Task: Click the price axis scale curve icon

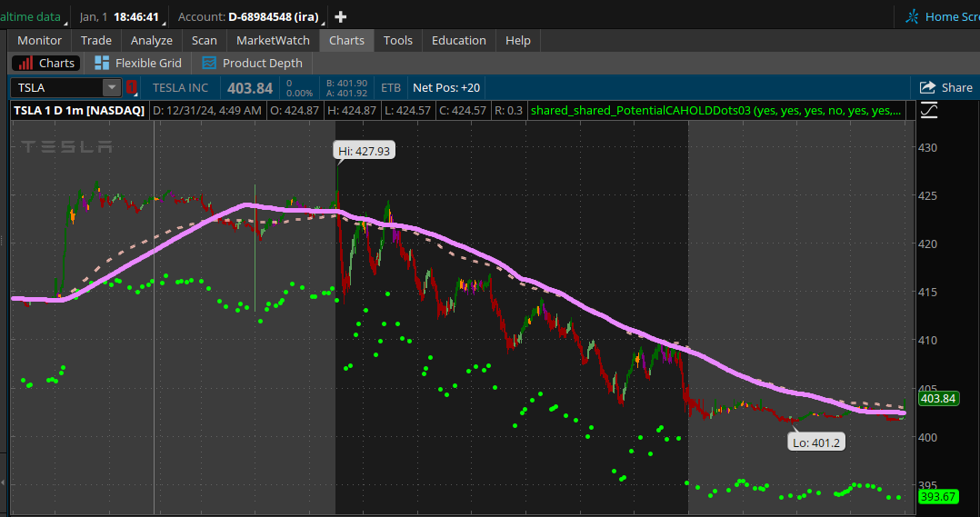Action: (929, 111)
